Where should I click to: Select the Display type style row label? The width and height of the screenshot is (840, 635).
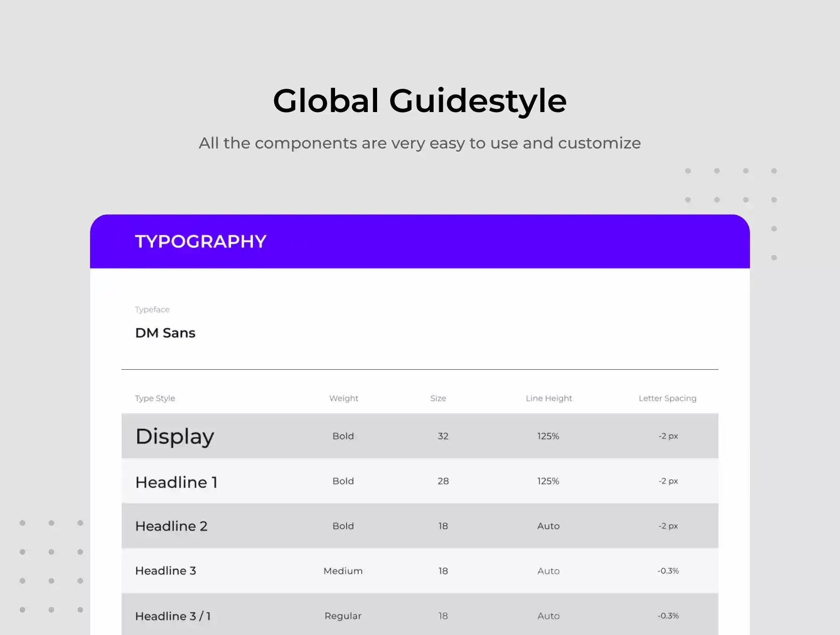175,437
